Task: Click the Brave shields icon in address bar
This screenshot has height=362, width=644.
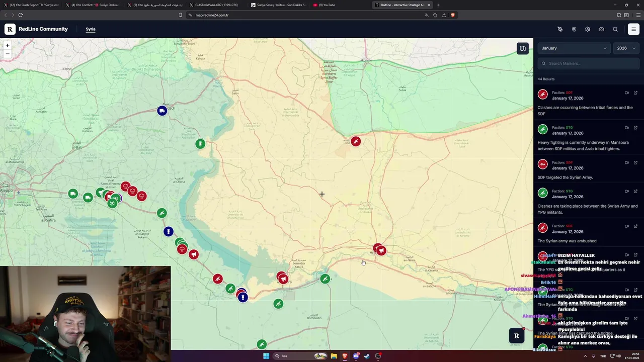Action: 452,15
